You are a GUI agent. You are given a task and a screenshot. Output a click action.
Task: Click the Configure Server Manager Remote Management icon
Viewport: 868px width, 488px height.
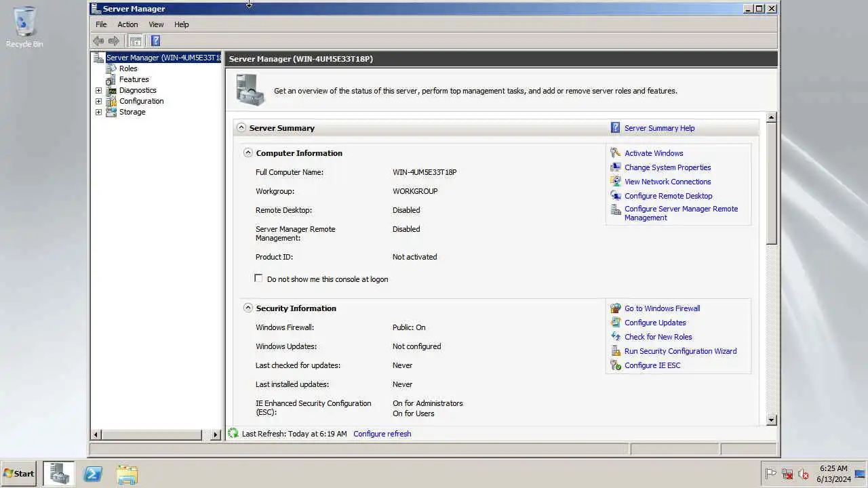[x=615, y=210]
